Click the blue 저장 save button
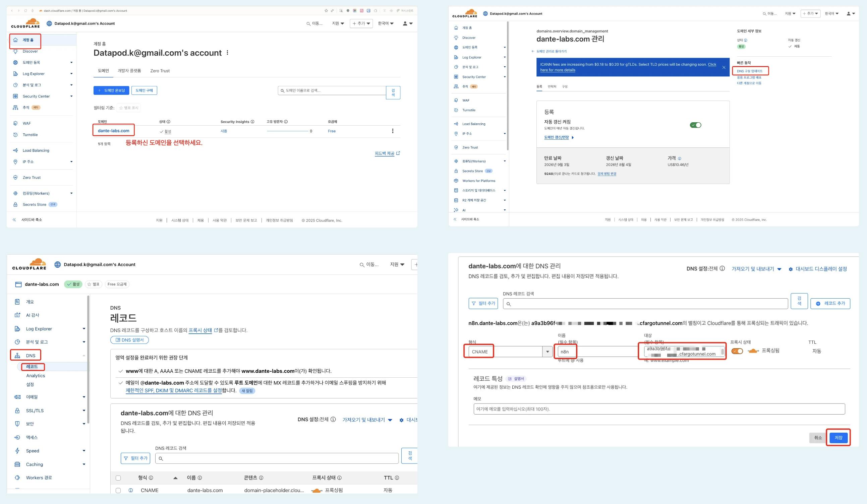This screenshot has height=504, width=867. [x=838, y=438]
